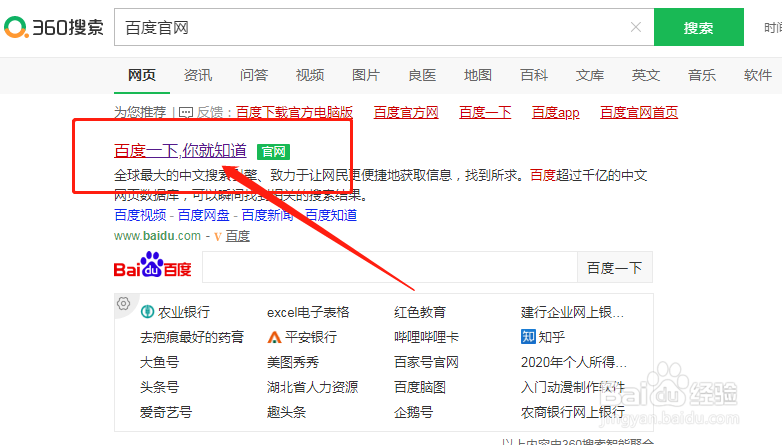Image resolution: width=782 pixels, height=445 pixels.
Task: Switch to the 网页 tab
Action: tap(142, 75)
